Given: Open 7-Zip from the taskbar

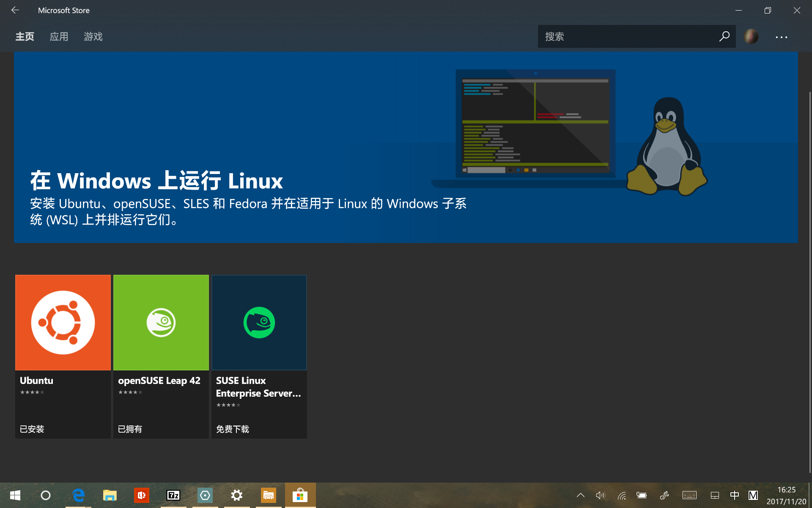Looking at the screenshot, I should pos(173,495).
